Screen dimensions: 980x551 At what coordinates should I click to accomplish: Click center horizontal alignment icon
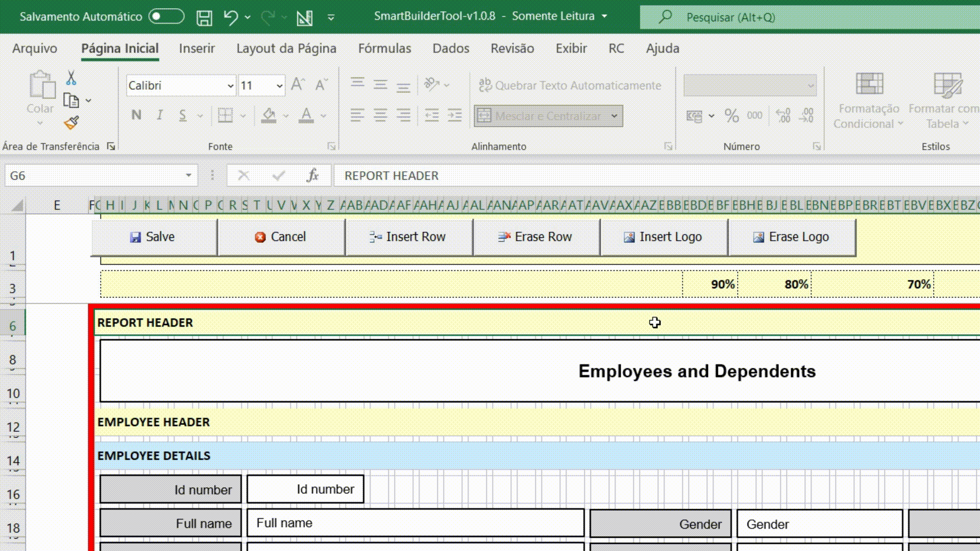pyautogui.click(x=380, y=116)
